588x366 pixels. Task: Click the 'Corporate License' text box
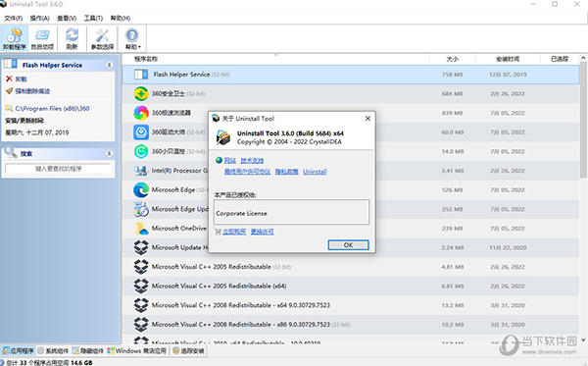[x=291, y=212]
